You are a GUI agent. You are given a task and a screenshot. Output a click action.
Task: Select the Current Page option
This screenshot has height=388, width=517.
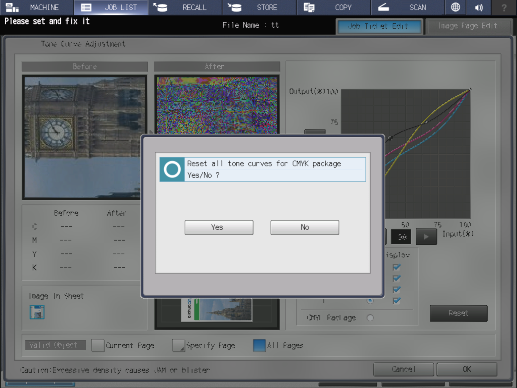[98, 345]
